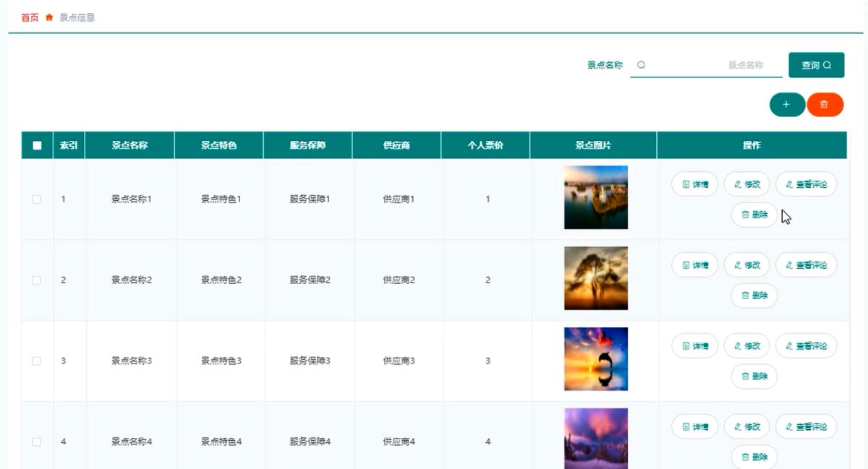Click the pencil icon on row 1's 修改 button
The width and height of the screenshot is (868, 469).
737,184
